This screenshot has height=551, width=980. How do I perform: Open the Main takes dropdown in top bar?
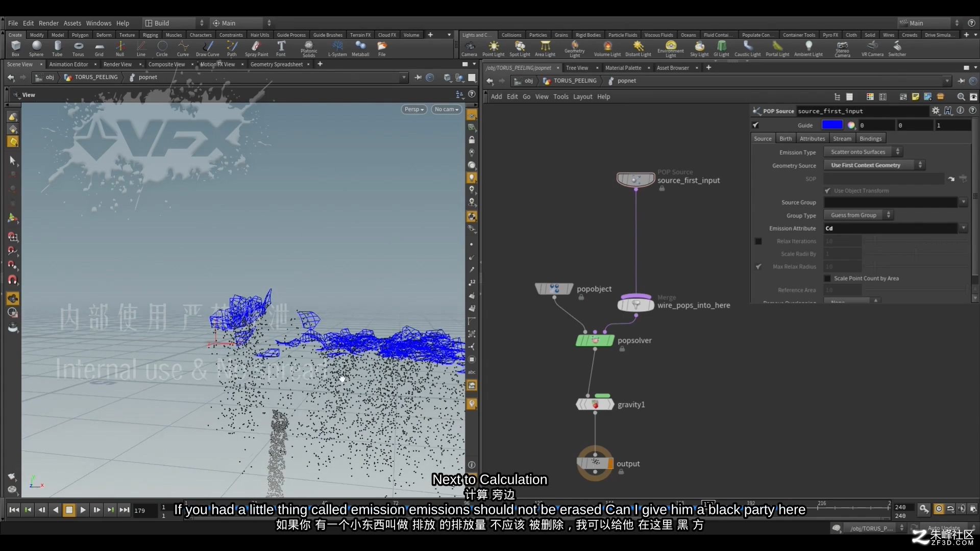point(241,23)
